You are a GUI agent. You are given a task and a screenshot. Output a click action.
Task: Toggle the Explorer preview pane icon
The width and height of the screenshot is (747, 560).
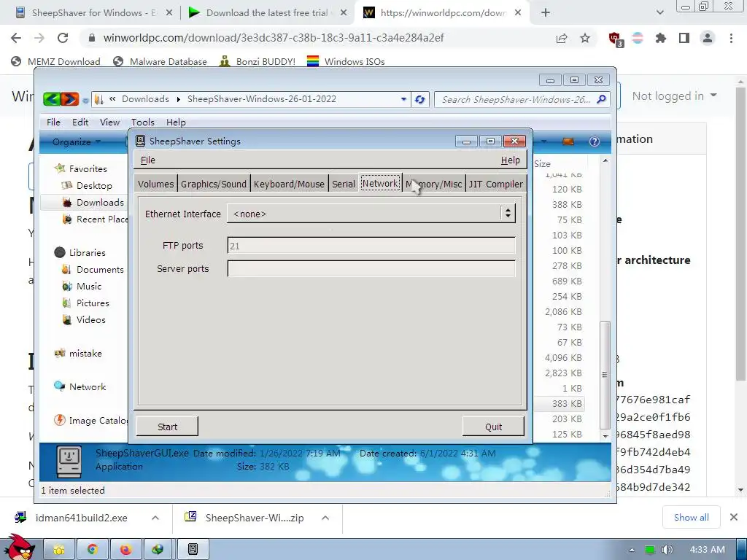[568, 141]
